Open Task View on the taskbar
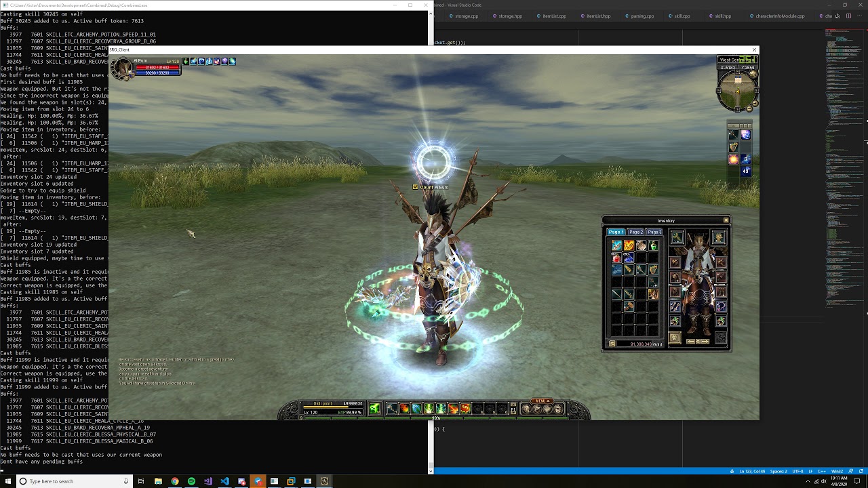The image size is (868, 488). (141, 481)
